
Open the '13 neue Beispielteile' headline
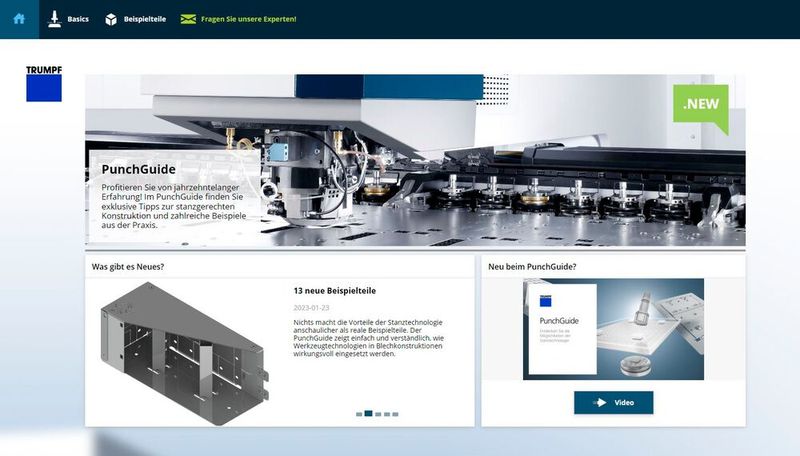point(335,291)
